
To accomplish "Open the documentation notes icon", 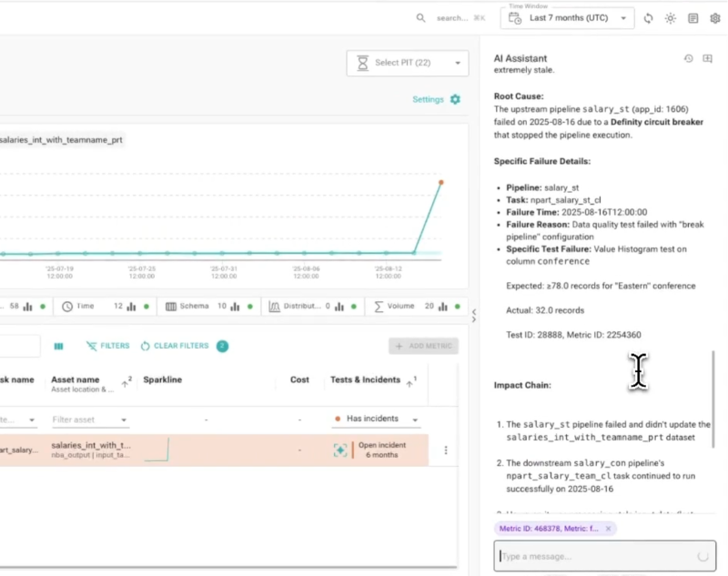I will tap(693, 18).
